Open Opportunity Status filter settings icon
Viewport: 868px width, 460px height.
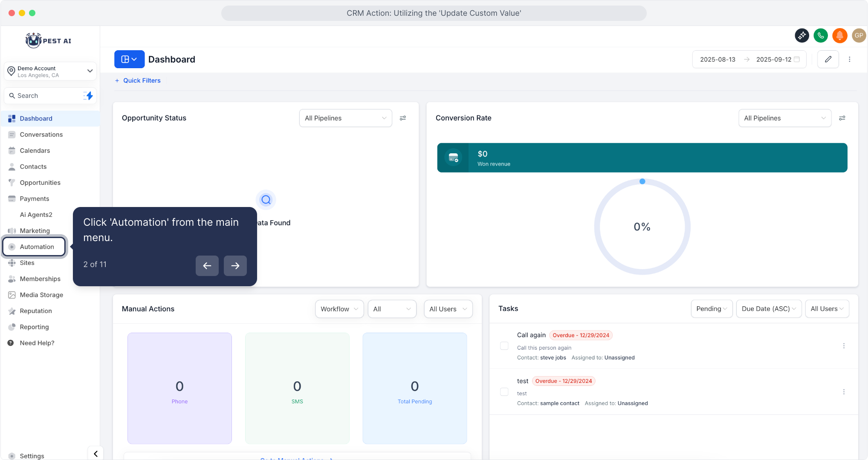click(x=402, y=118)
